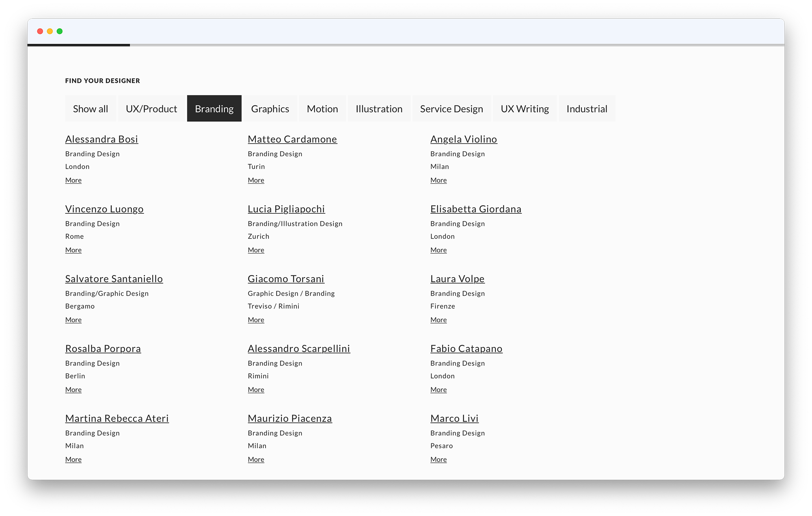
Task: Click Treviso / Rimini location text
Action: pos(274,306)
